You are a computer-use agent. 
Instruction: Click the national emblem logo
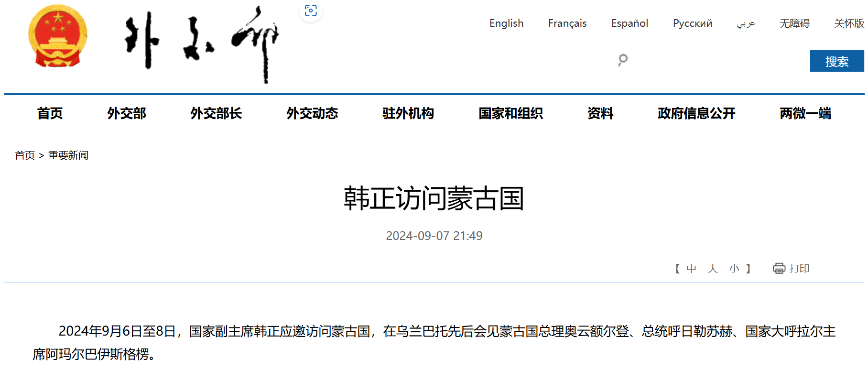(x=58, y=36)
